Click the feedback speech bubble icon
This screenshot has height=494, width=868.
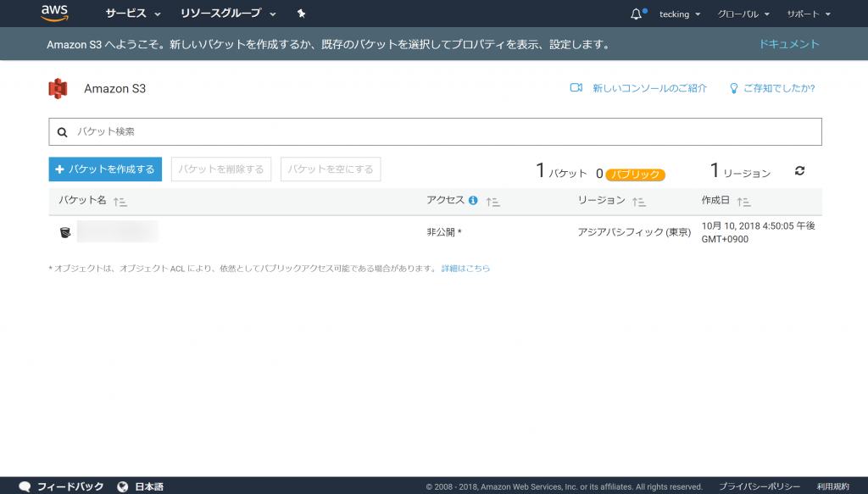point(25,486)
